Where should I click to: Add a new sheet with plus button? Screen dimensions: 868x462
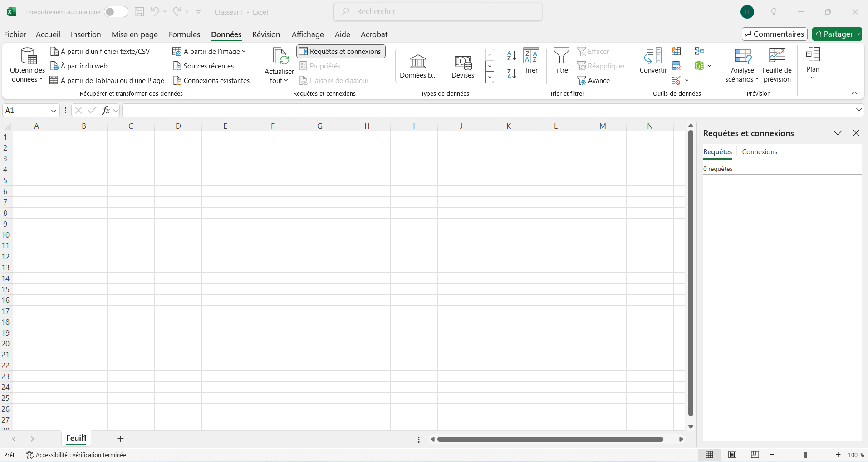point(120,439)
